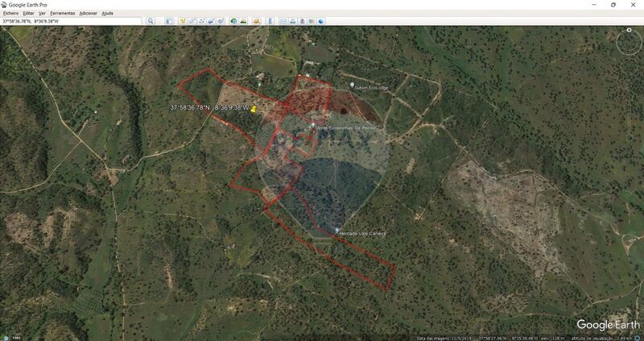Open the Ferramentas menu
This screenshot has width=644, height=341.
click(x=63, y=13)
